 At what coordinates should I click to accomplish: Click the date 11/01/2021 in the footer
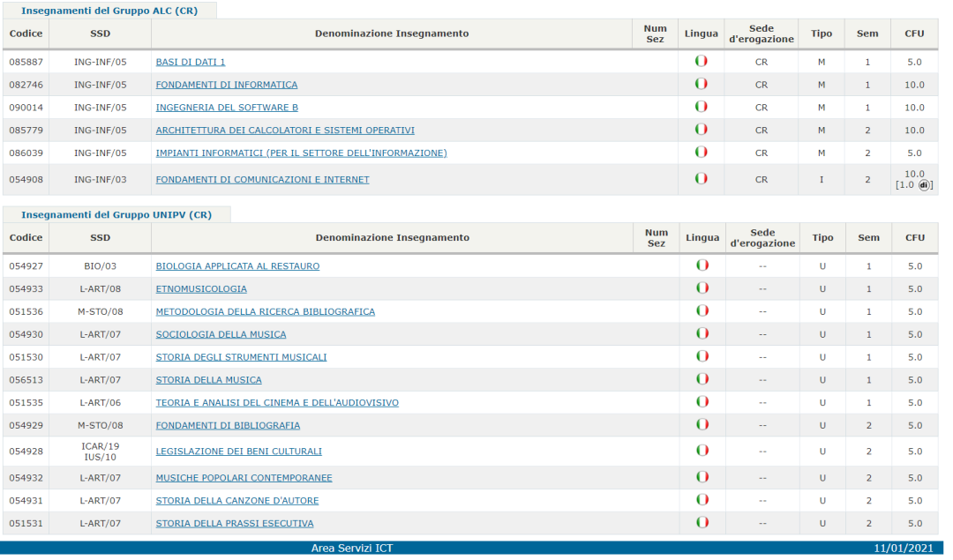click(904, 548)
